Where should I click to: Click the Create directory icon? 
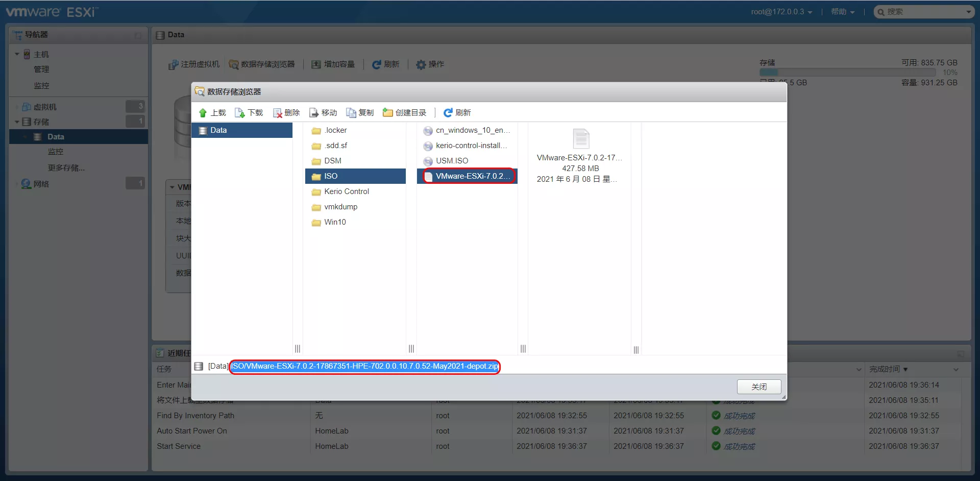pyautogui.click(x=388, y=113)
